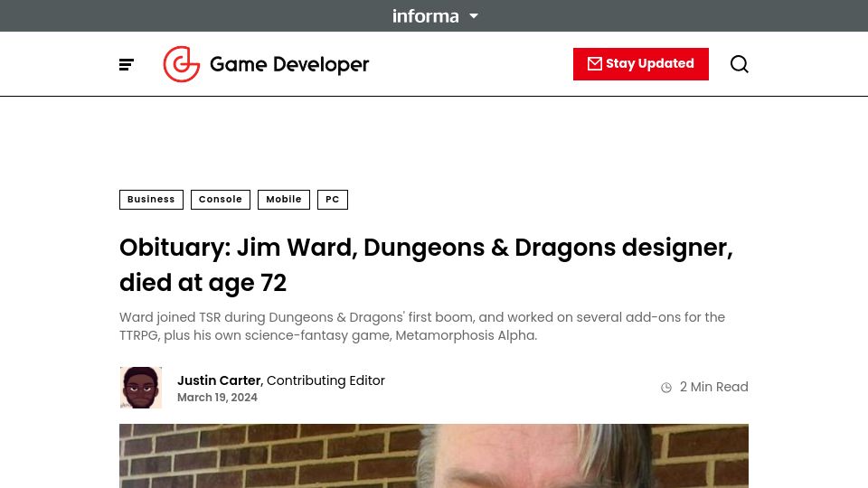868x488 pixels.
Task: Click the March 19, 2024 date
Action: click(x=217, y=398)
